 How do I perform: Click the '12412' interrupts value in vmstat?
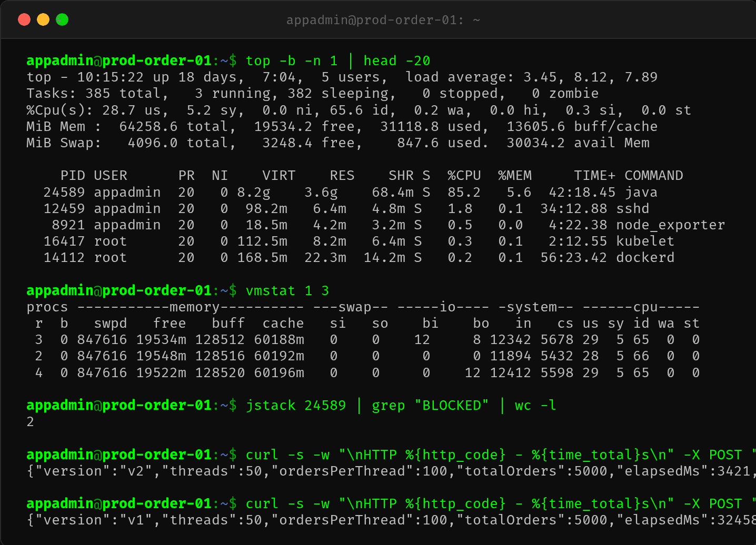point(510,373)
